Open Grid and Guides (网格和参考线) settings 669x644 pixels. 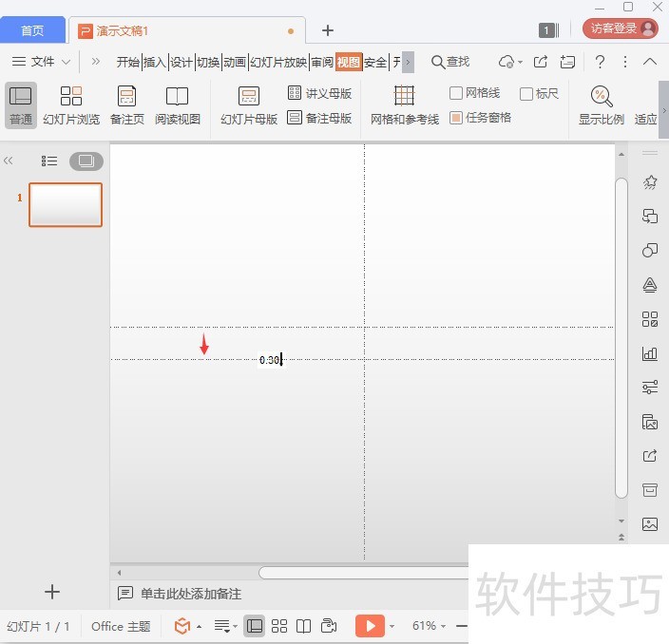(404, 104)
